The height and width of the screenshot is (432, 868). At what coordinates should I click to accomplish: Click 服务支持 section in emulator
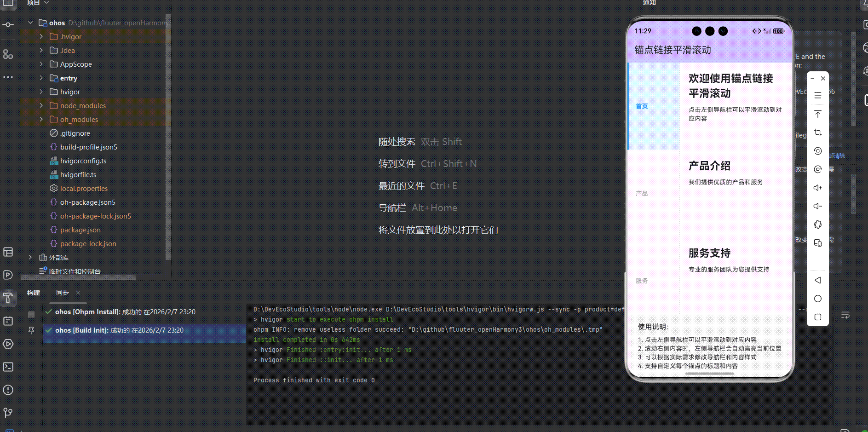pos(709,253)
